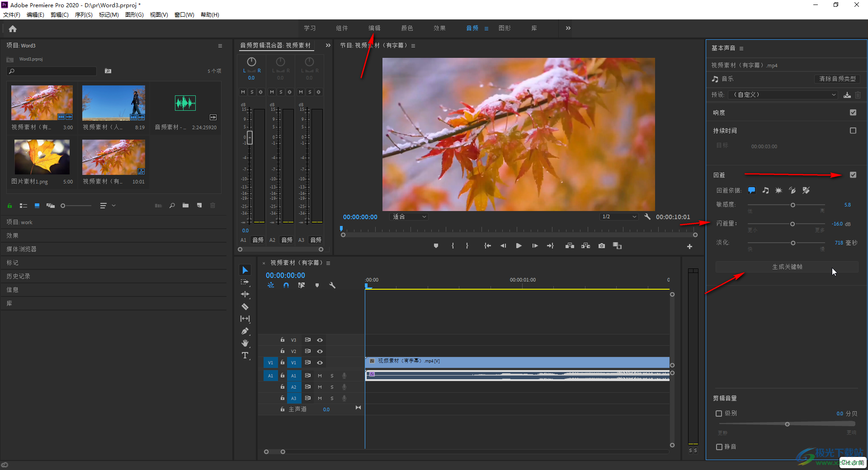This screenshot has height=470, width=868.
Task: Click the 生成关键帧 button
Action: pos(787,267)
